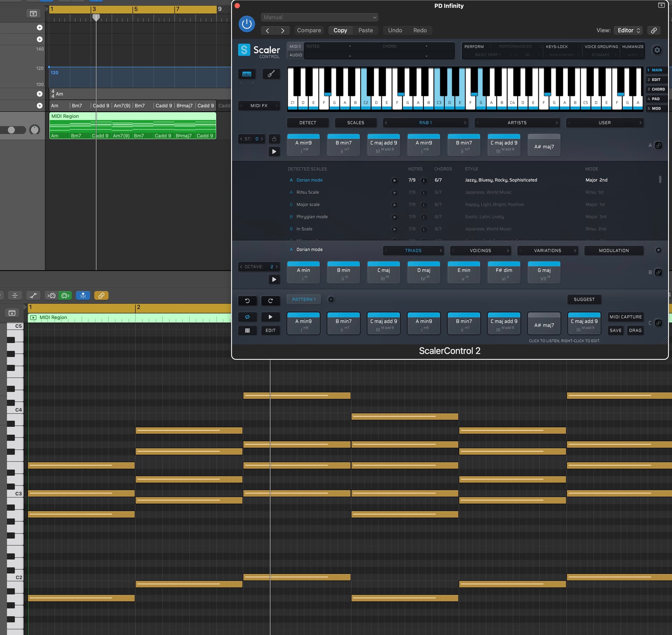Image resolution: width=672 pixels, height=635 pixels.
Task: Open the USER selector
Action: pyautogui.click(x=604, y=123)
